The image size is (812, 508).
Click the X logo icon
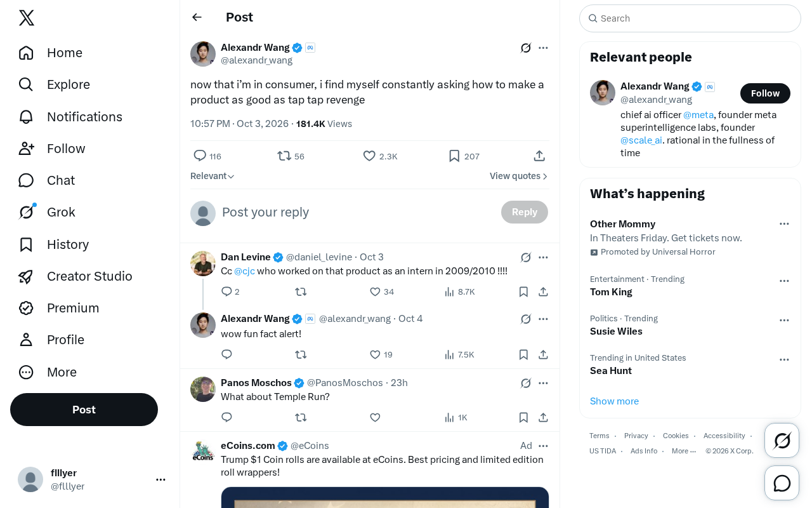point(27,18)
